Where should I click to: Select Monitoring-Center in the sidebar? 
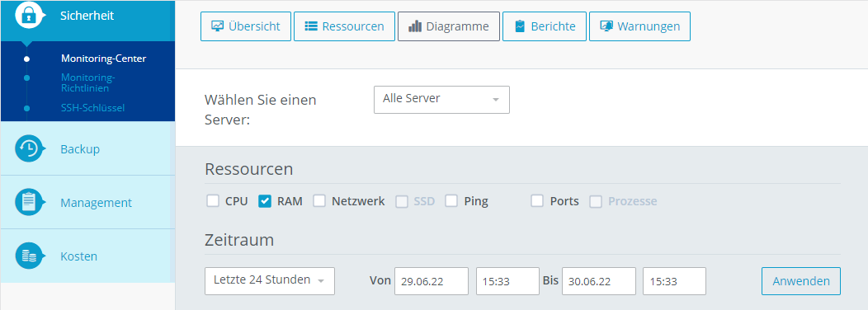tap(103, 58)
